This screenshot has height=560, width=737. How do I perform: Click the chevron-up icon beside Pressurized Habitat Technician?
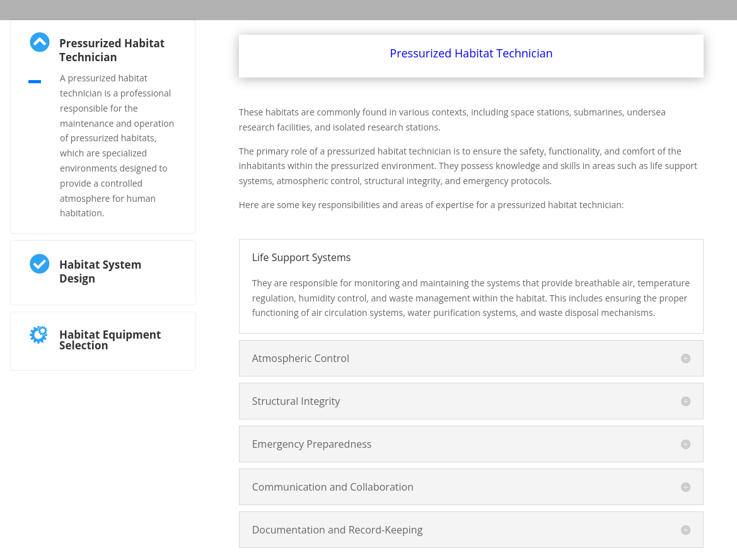[40, 42]
